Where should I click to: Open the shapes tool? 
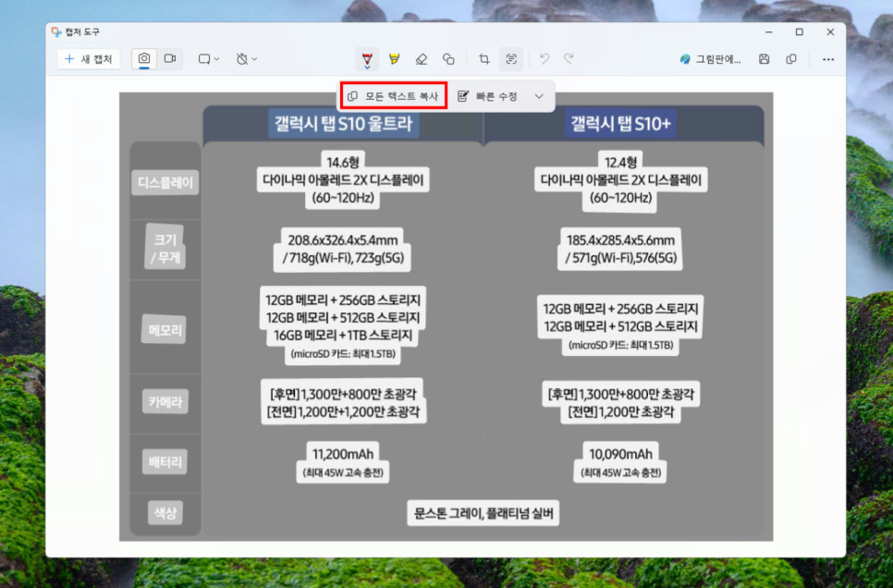pos(448,58)
